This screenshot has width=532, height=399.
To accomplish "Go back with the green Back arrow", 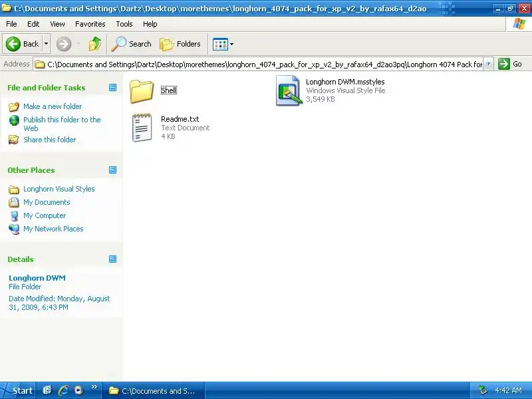I will (23, 44).
